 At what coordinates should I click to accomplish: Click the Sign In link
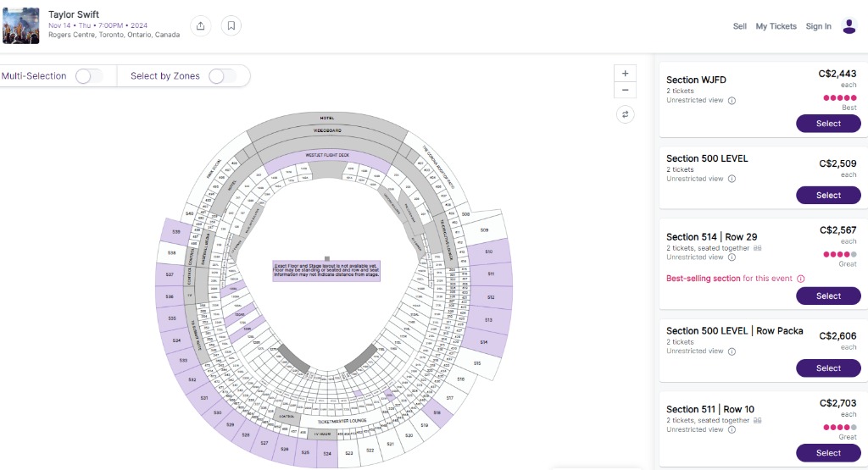pyautogui.click(x=818, y=26)
